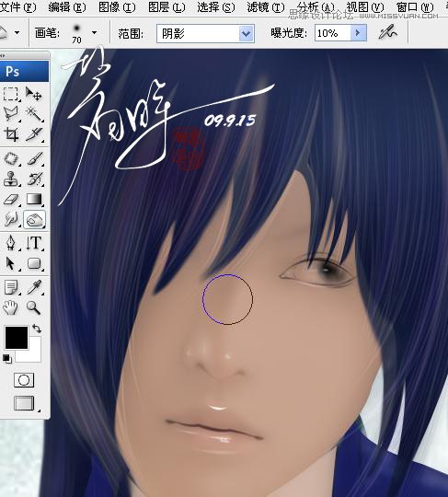Select the Pen tool

10,243
